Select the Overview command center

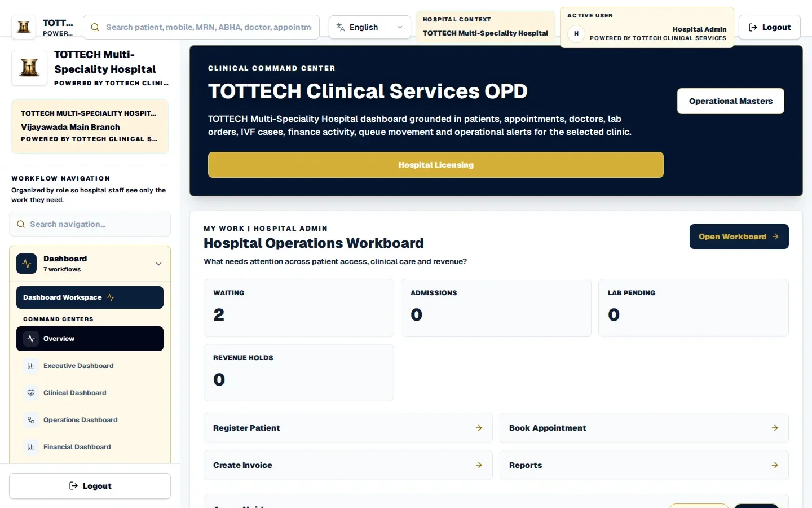pyautogui.click(x=90, y=339)
